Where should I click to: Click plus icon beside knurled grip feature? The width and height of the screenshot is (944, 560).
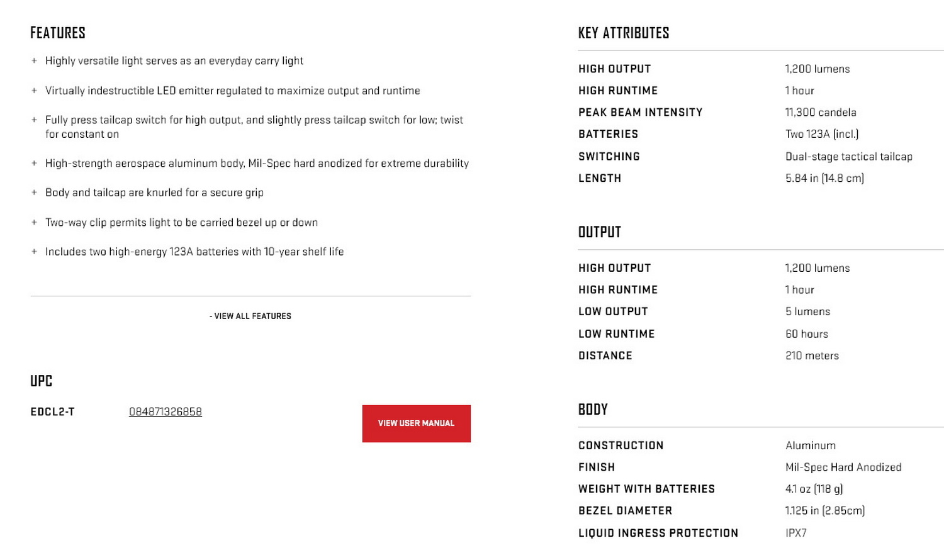tap(34, 193)
